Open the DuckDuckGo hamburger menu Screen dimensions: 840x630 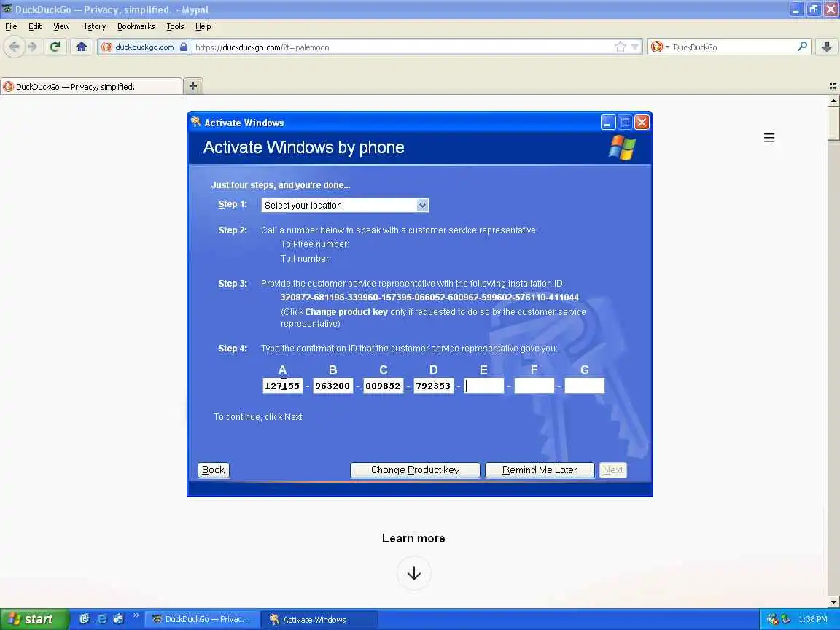click(x=769, y=138)
